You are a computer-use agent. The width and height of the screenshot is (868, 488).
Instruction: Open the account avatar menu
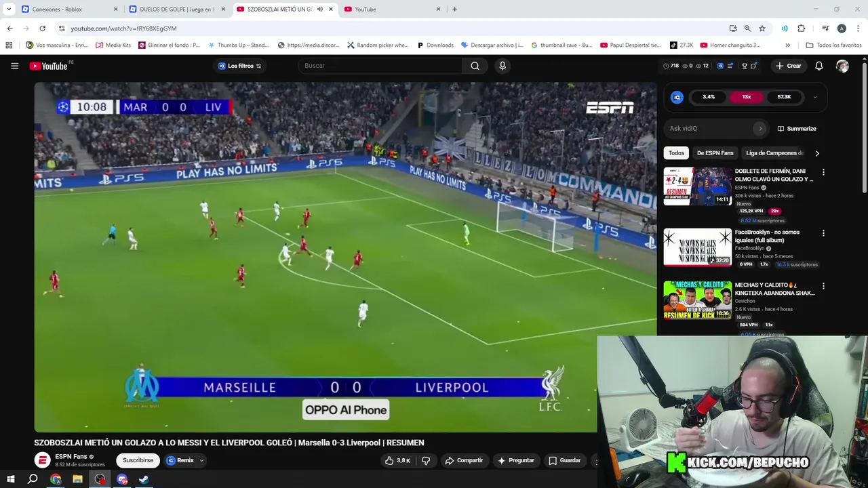point(842,66)
